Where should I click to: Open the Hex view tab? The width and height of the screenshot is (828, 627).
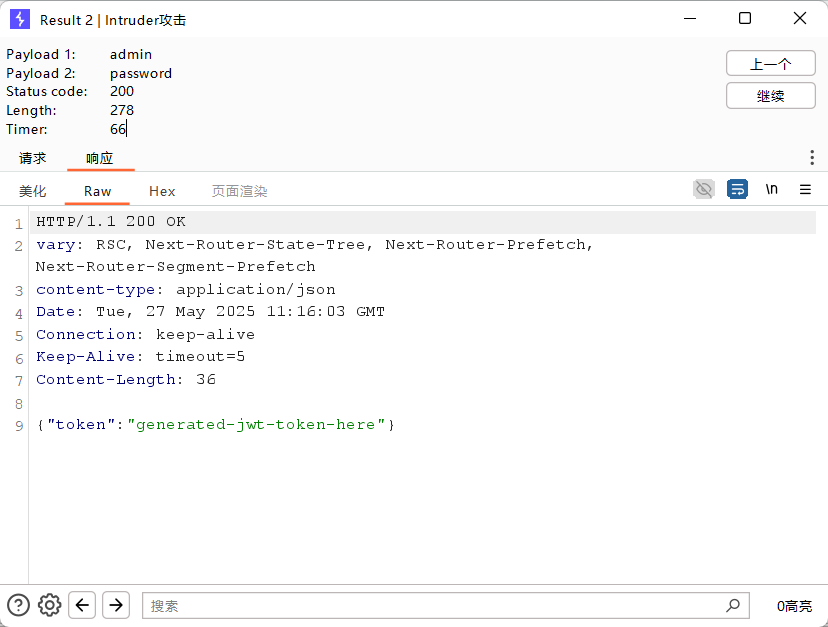point(162,191)
